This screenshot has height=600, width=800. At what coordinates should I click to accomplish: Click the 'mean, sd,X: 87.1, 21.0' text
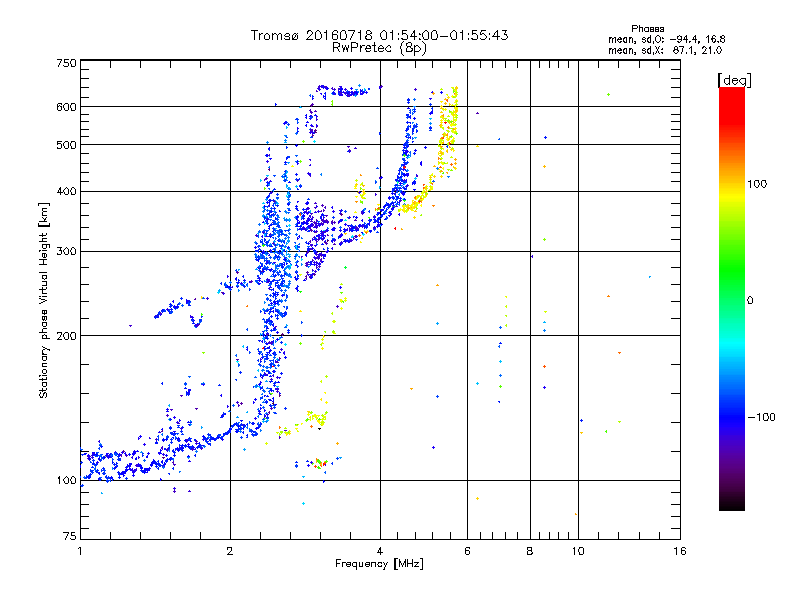click(x=665, y=50)
